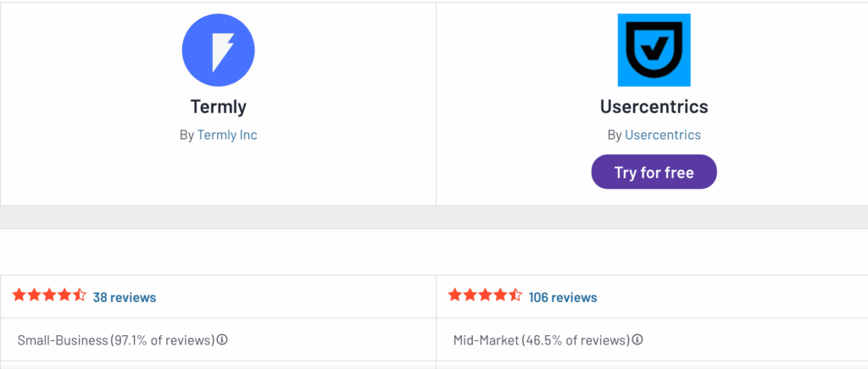Open the Termly Inc vendor link

[227, 135]
